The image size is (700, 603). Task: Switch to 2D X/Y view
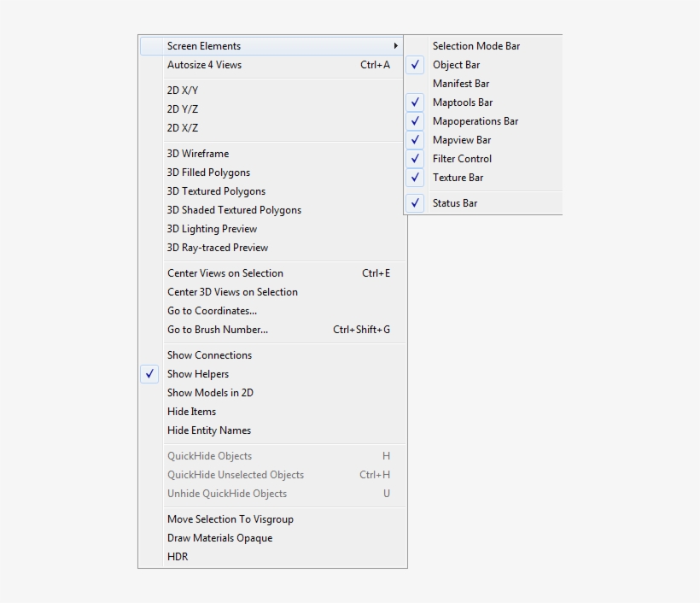coord(183,89)
